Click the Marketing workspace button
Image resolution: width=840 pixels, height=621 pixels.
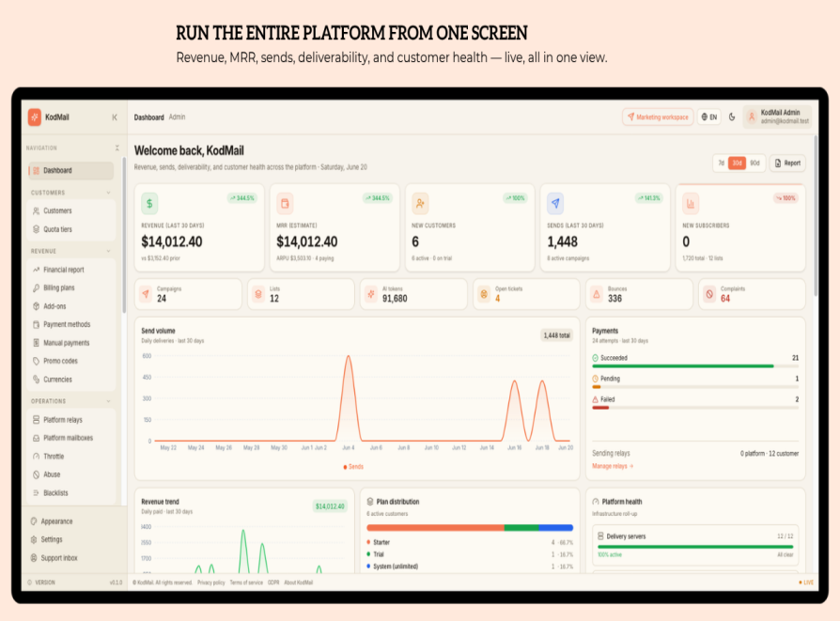pos(658,116)
